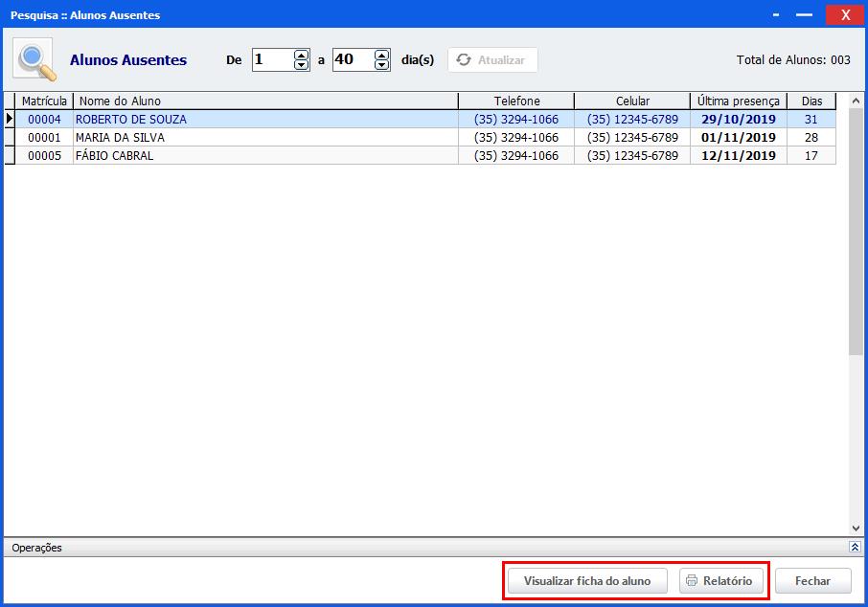868x607 pixels.
Task: Click the Dias value 28
Action: coord(811,137)
